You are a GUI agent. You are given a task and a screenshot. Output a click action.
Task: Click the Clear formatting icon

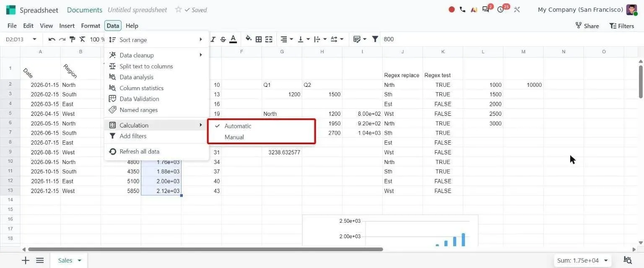(82, 39)
